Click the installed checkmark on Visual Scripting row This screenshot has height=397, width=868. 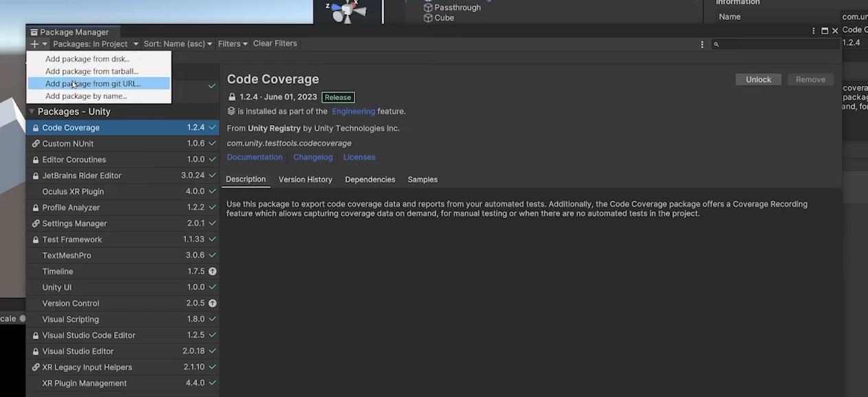[x=212, y=319]
